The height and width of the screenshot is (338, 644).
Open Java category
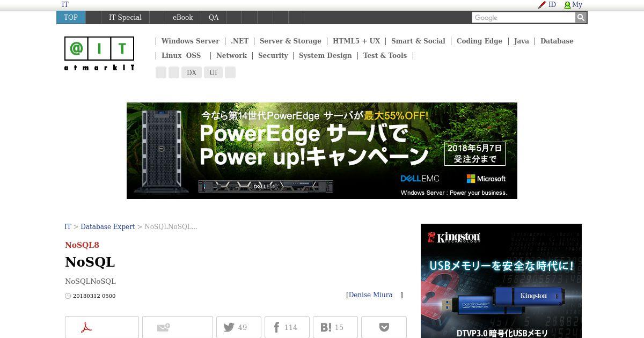point(521,41)
